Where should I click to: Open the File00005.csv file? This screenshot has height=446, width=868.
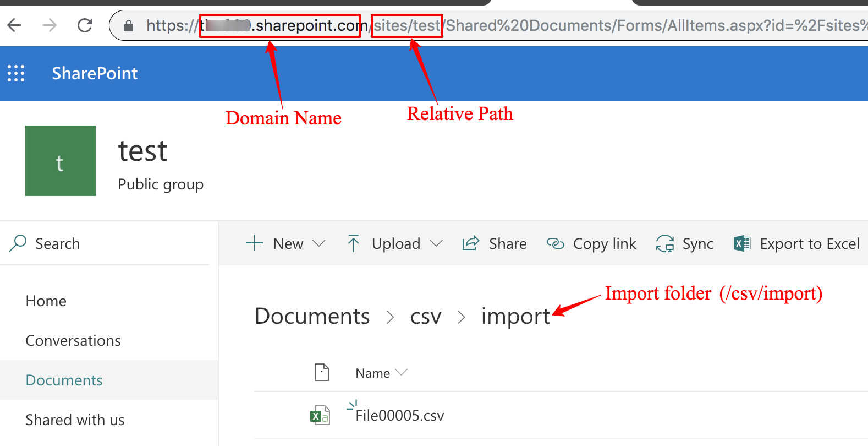click(400, 416)
